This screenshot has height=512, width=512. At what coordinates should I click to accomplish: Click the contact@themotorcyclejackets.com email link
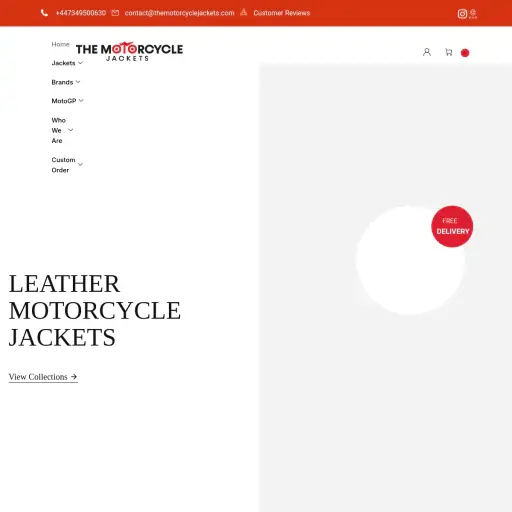(x=179, y=13)
